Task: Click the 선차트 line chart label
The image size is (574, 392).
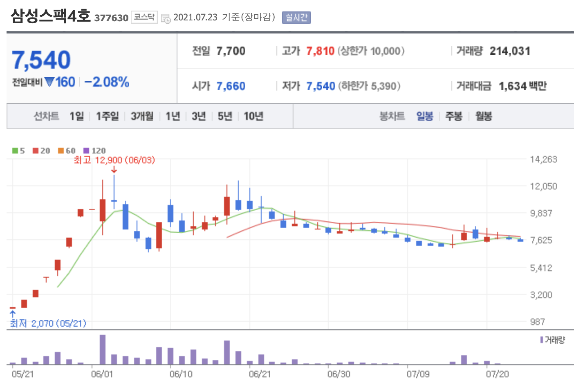Action: coord(46,116)
